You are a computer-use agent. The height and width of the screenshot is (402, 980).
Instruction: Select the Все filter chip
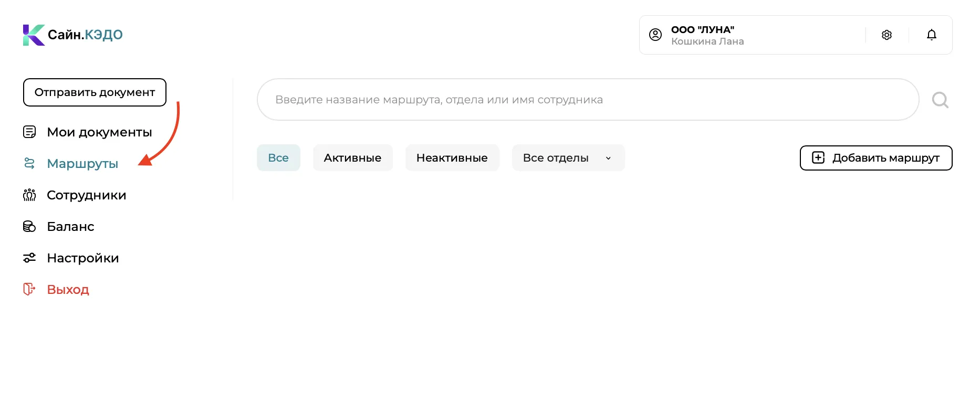click(x=278, y=158)
